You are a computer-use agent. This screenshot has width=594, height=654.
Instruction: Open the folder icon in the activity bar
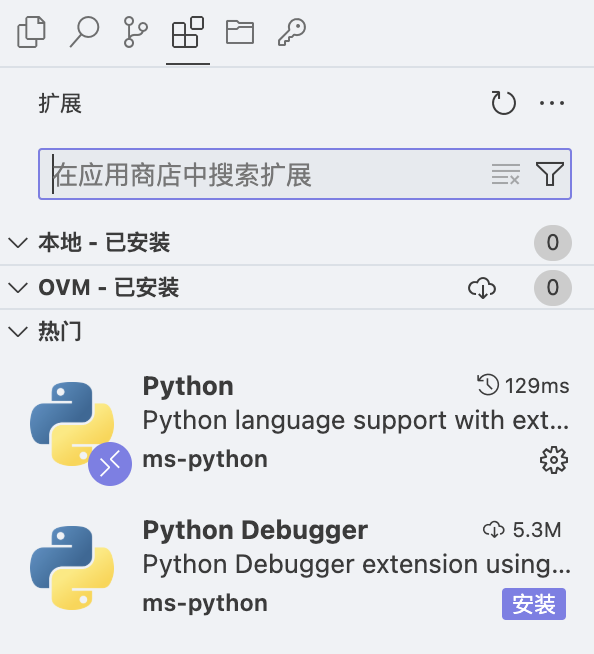(x=240, y=32)
